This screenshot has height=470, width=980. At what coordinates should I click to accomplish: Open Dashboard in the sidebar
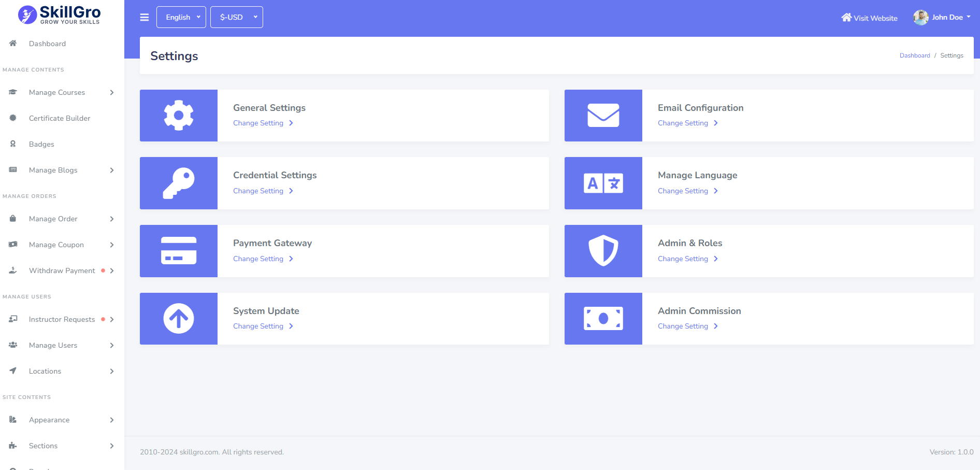(x=47, y=44)
